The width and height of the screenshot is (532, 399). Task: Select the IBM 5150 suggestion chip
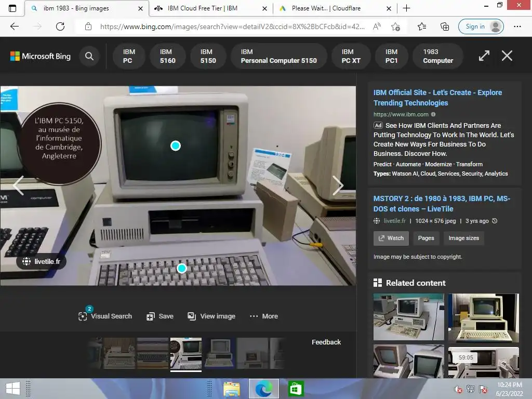[208, 56]
